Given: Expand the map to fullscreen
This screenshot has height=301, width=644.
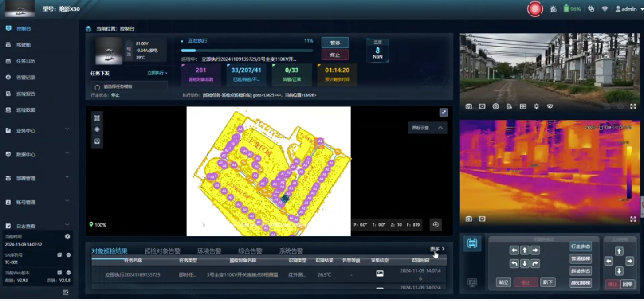Looking at the screenshot, I should [x=444, y=113].
